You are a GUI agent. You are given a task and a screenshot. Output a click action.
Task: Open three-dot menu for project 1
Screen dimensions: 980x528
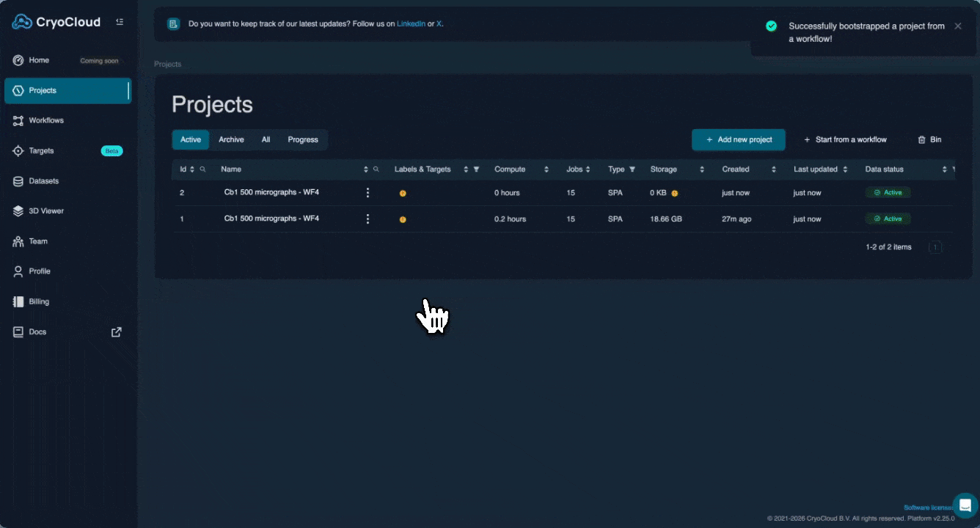(367, 219)
